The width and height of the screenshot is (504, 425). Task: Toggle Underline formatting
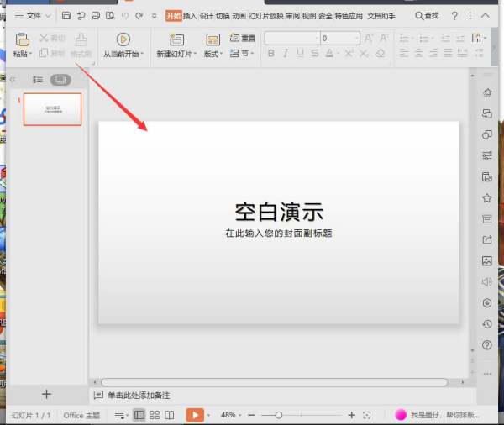click(x=300, y=53)
